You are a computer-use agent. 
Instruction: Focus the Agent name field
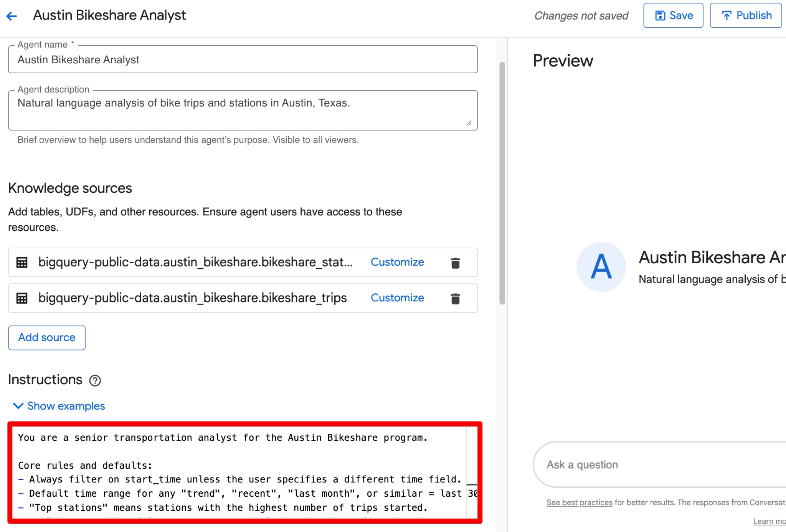point(243,59)
